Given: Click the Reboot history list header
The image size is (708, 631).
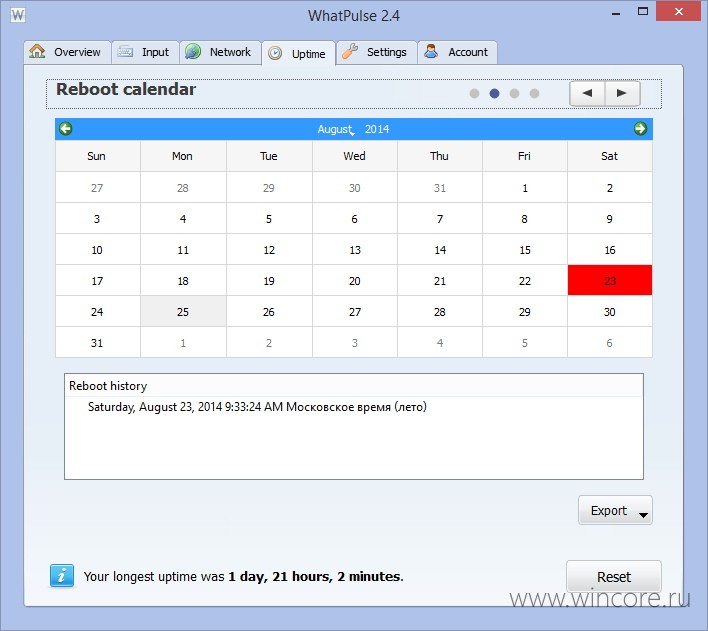Looking at the screenshot, I should [x=354, y=385].
